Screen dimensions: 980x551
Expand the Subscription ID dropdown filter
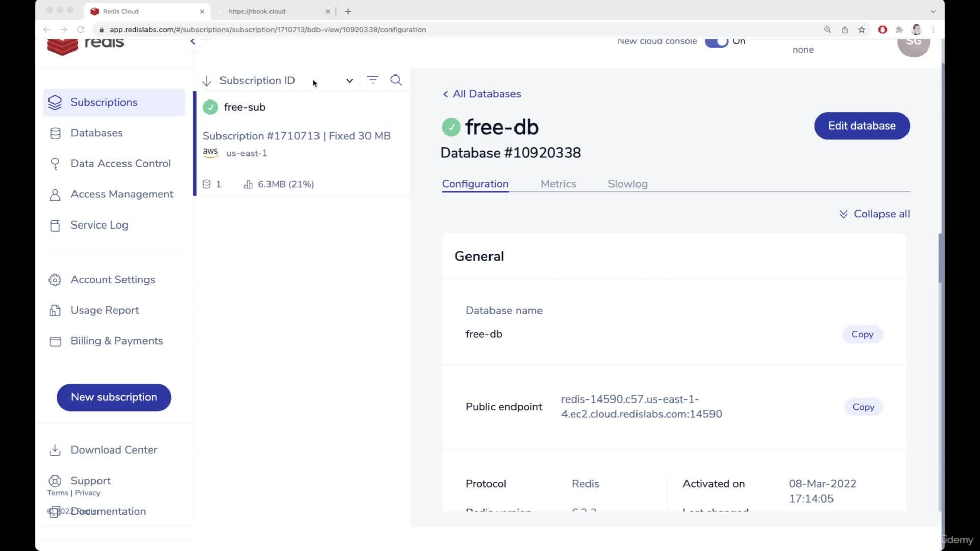tap(349, 80)
